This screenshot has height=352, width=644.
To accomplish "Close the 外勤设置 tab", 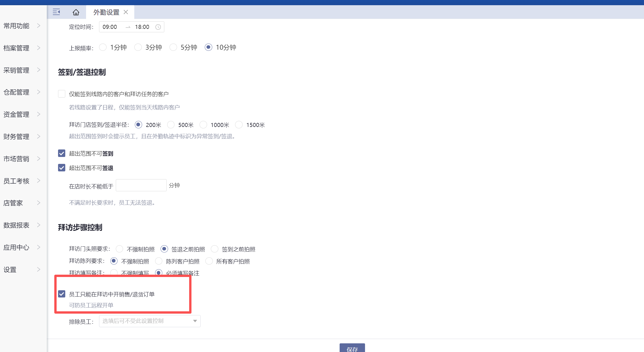I will click(x=126, y=12).
